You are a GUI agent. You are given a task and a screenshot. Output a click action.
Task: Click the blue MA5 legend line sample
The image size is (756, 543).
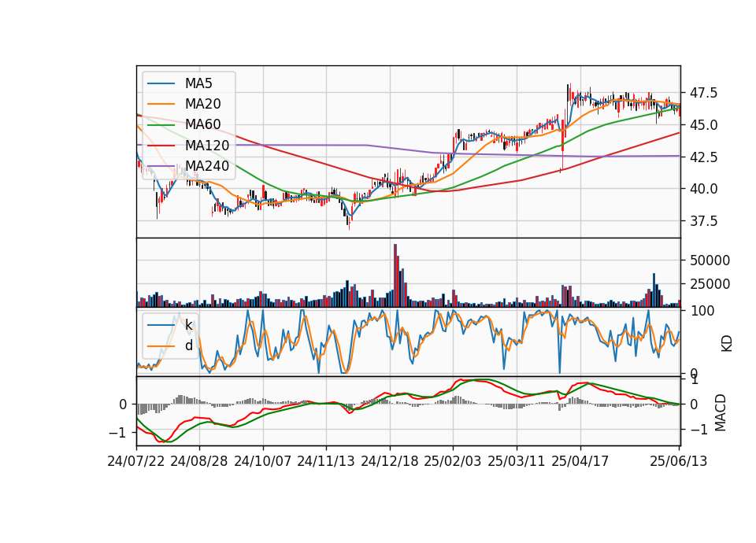click(x=161, y=83)
